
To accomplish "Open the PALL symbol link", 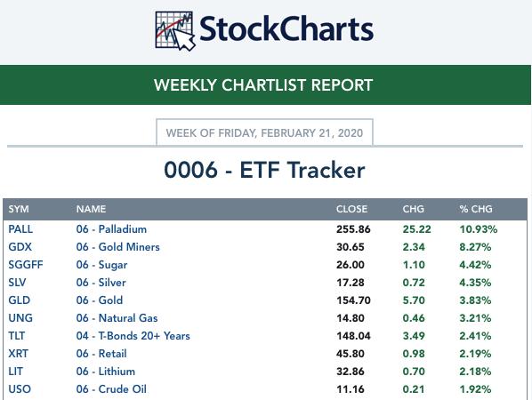I will [x=20, y=229].
